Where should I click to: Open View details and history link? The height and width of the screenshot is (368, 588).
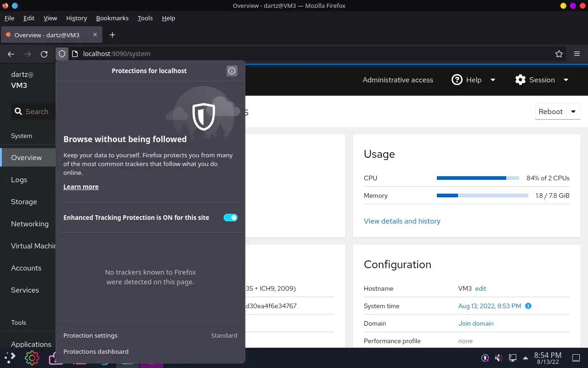pyautogui.click(x=402, y=221)
